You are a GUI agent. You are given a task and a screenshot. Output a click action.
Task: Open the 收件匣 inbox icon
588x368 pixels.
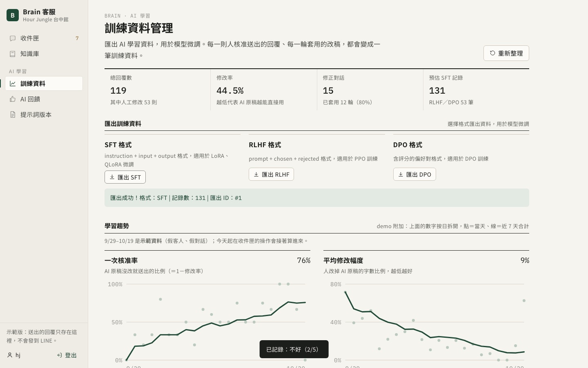[x=13, y=38]
